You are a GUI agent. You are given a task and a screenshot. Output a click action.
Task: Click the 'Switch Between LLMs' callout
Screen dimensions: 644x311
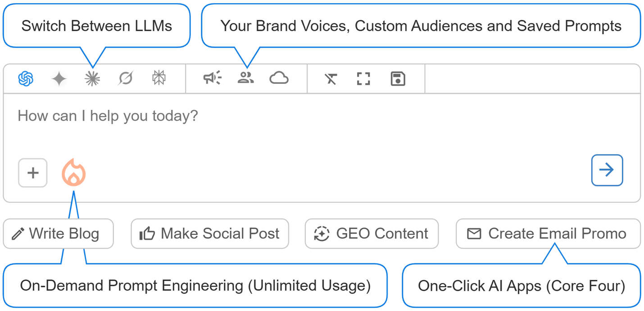click(x=96, y=26)
